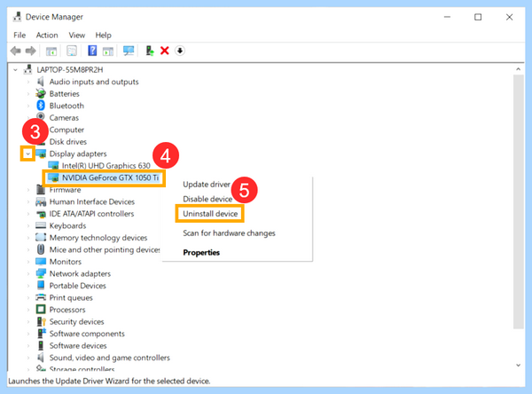
Task: Expand the Processors node
Action: [28, 310]
